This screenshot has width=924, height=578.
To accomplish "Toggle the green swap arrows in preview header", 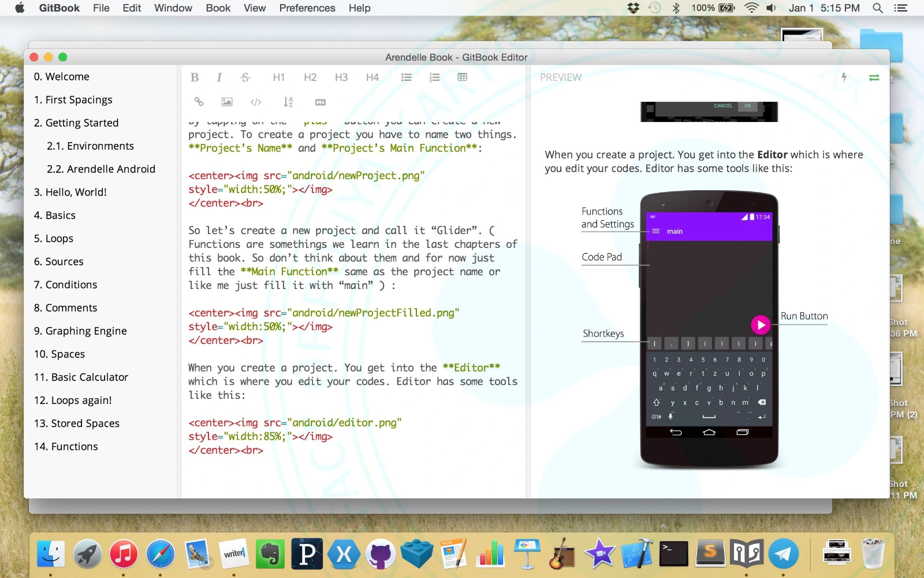I will [x=874, y=77].
